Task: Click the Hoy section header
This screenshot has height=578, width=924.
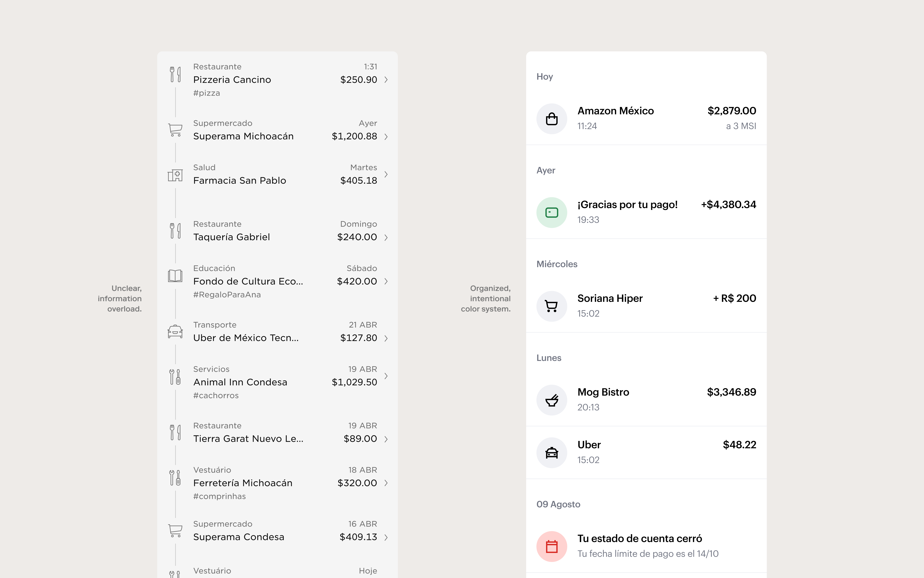Action: tap(544, 77)
